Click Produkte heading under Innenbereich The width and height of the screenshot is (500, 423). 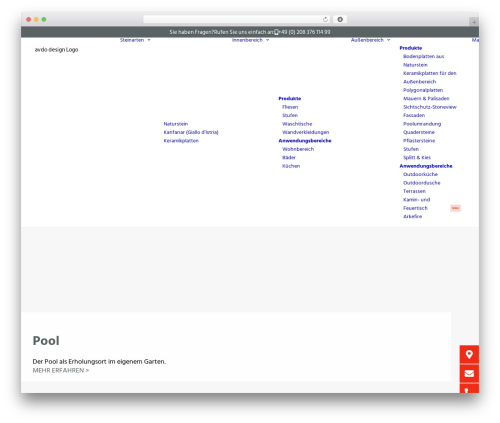[x=290, y=98]
